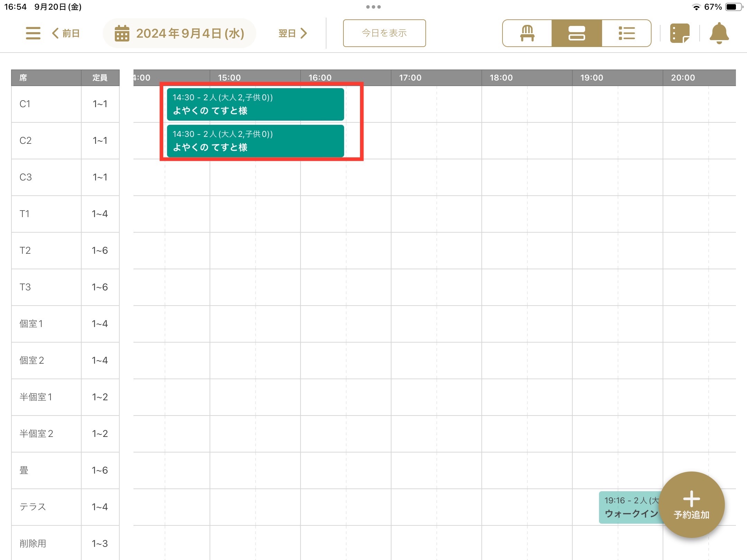Click capacity 1~3 for 削除用
The height and width of the screenshot is (560, 747).
(x=100, y=543)
